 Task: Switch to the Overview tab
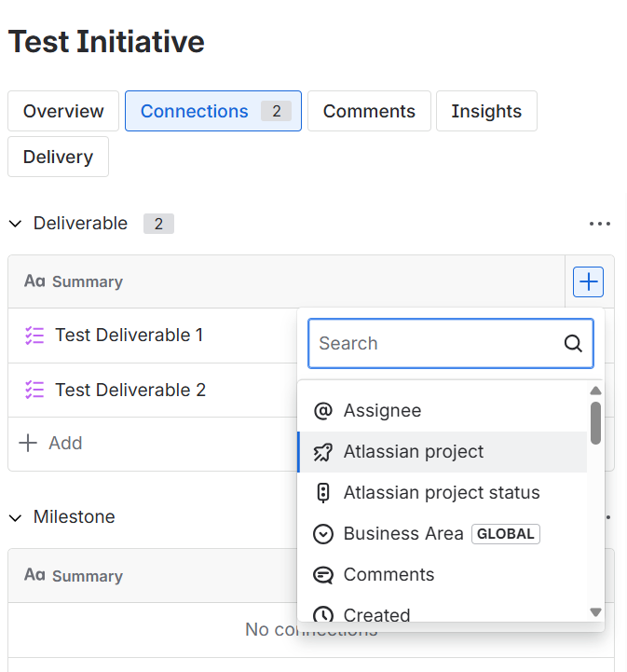pyautogui.click(x=63, y=111)
